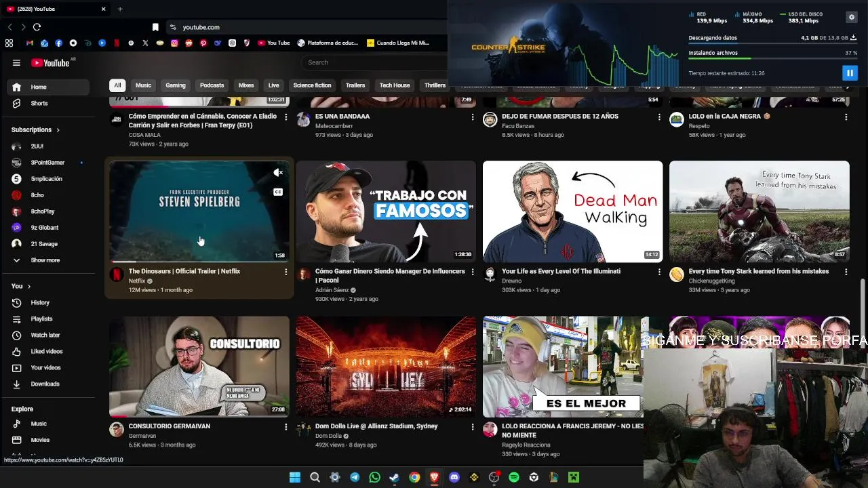Open Watch later in the sidebar
The width and height of the screenshot is (868, 488).
point(47,335)
